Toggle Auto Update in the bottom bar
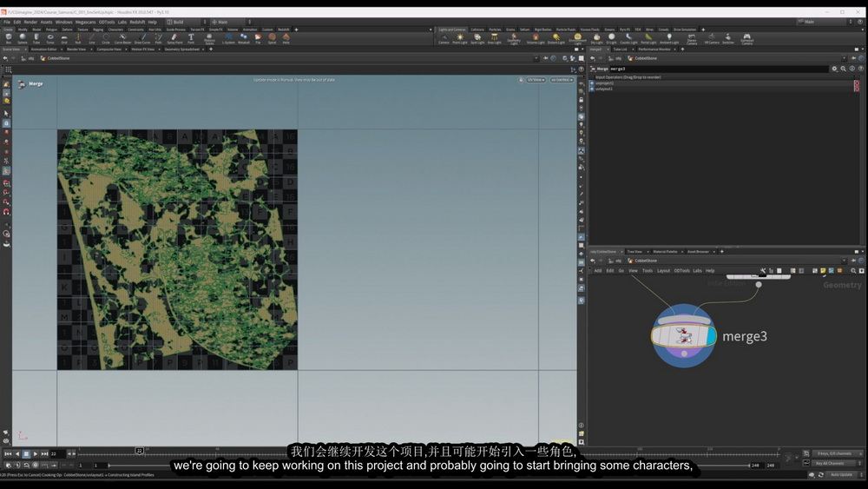868x489 pixels. pos(841,474)
